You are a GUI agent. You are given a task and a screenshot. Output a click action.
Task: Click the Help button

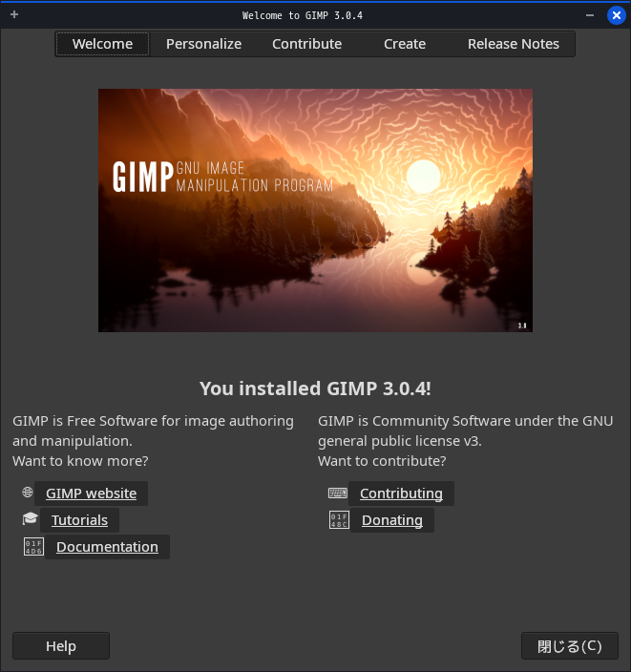click(x=61, y=645)
